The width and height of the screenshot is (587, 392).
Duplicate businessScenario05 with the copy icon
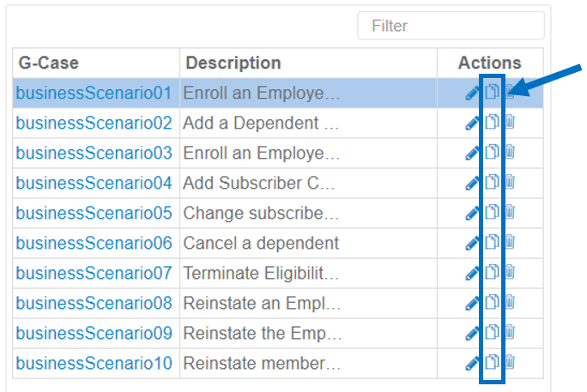pos(492,213)
